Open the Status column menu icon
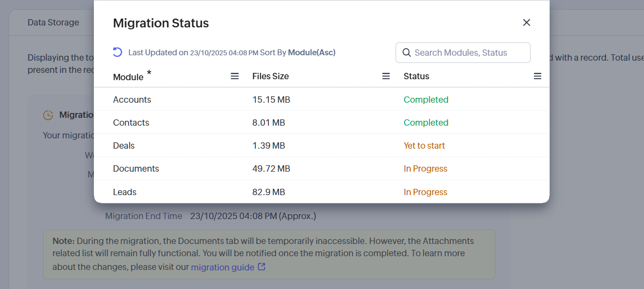644x289 pixels. pyautogui.click(x=537, y=76)
